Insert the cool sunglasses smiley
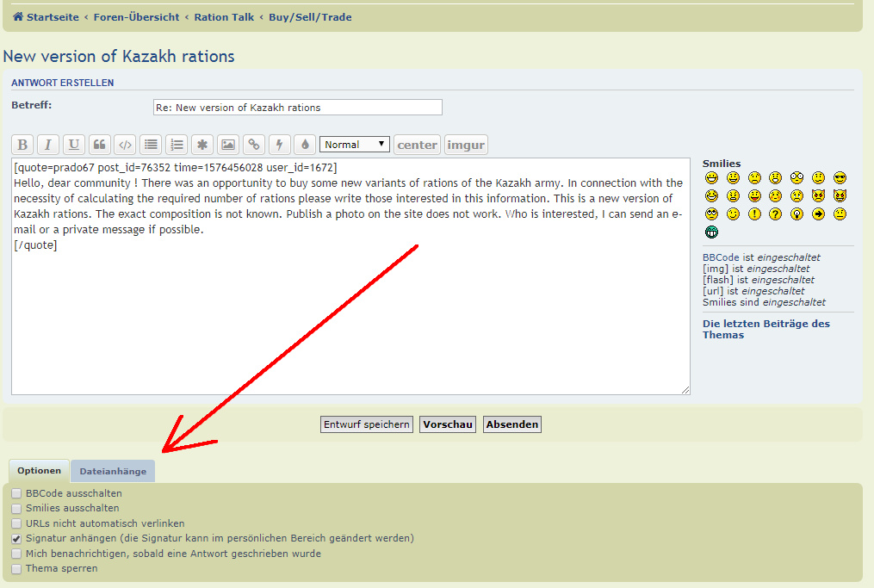 pos(840,178)
